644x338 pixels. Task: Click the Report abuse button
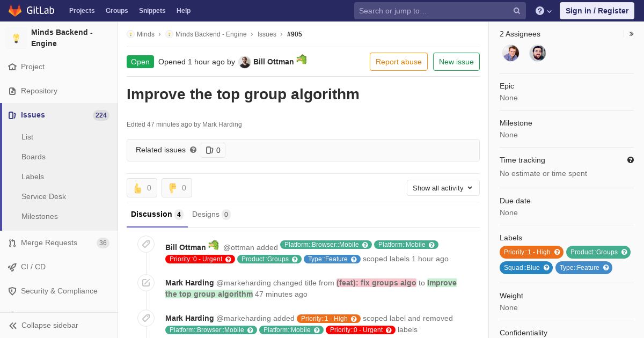point(399,62)
